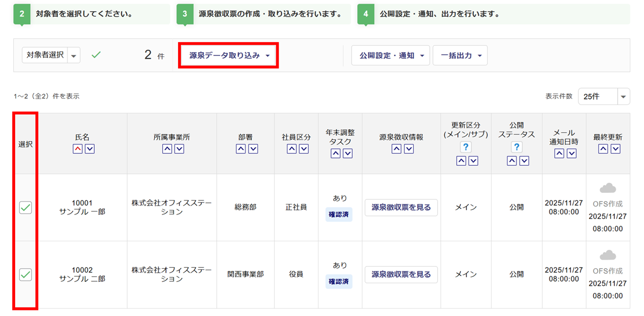Open the 一括出力 menu

460,56
